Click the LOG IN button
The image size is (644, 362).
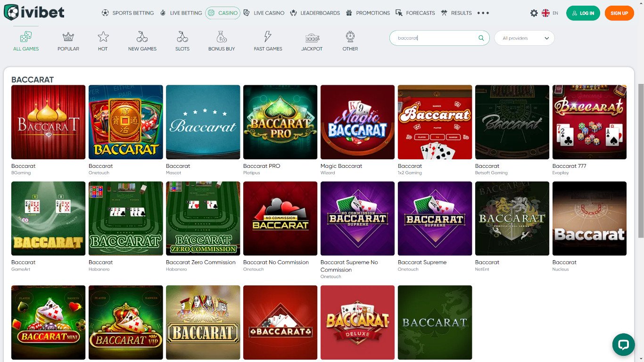click(x=583, y=13)
